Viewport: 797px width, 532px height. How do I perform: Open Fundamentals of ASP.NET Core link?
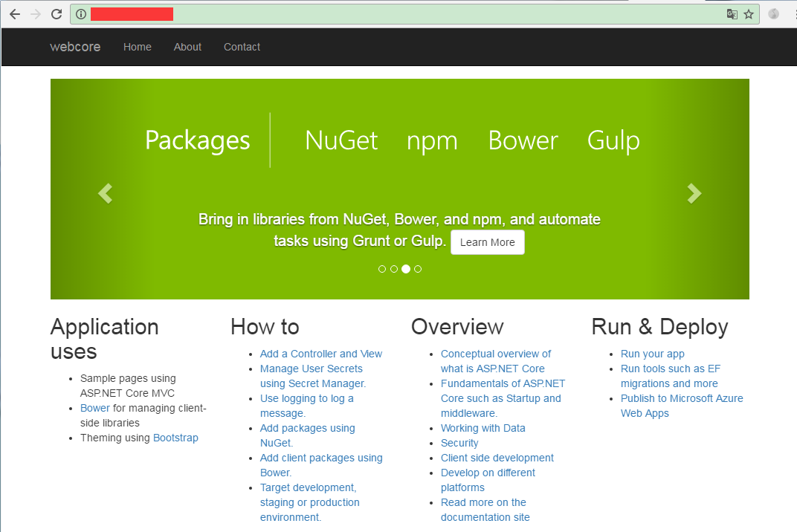(503, 398)
